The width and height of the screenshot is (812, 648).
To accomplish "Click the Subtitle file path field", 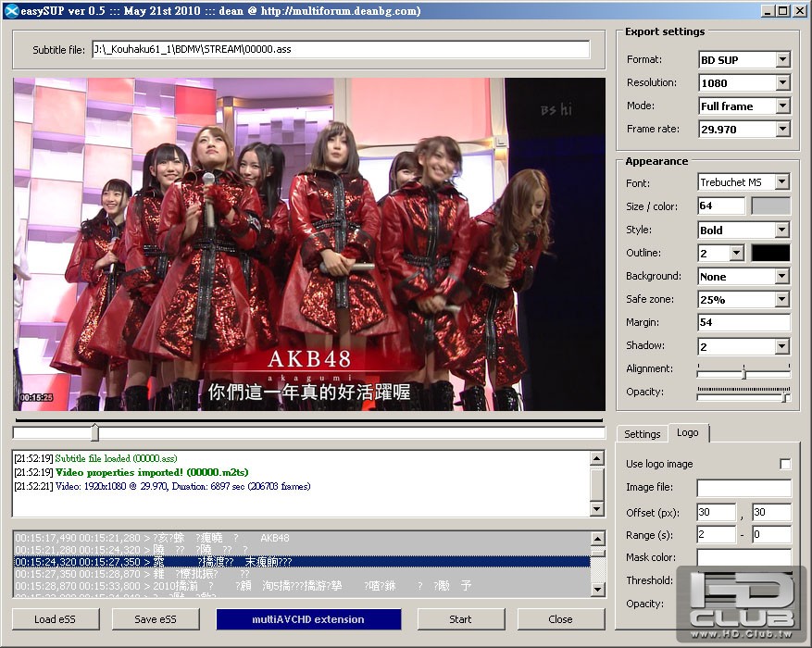I will pos(341,50).
